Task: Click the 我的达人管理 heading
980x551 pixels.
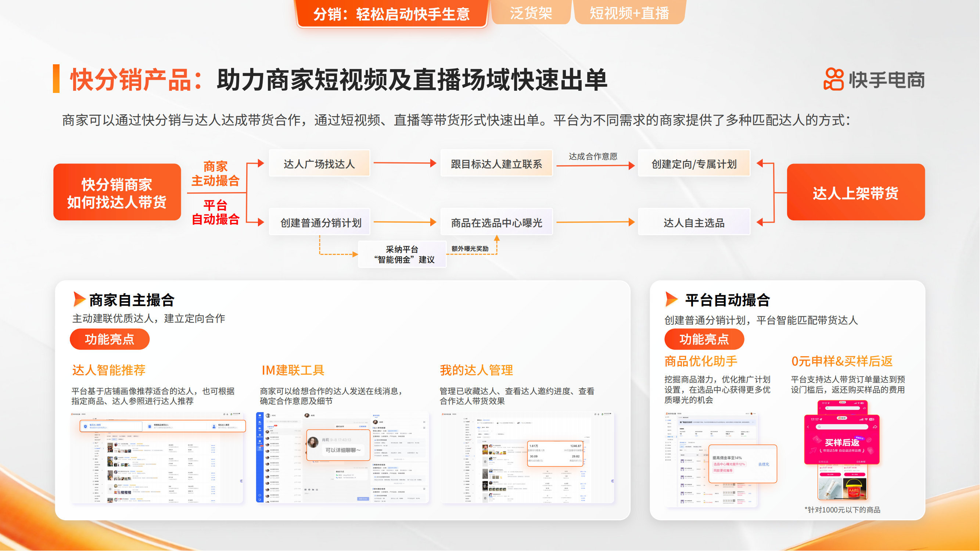Action: (476, 370)
